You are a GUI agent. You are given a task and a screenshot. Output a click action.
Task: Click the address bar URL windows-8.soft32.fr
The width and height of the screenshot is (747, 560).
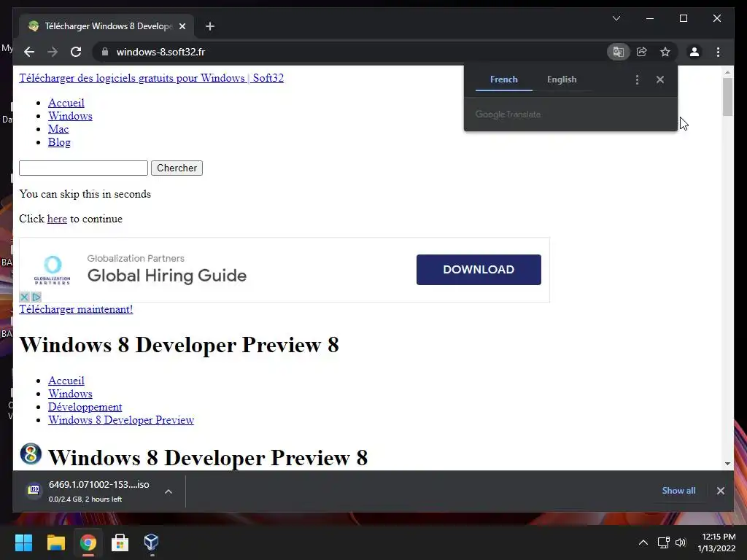[160, 52]
